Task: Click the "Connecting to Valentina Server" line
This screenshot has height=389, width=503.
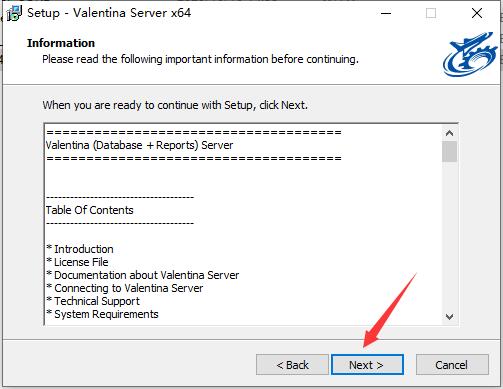Action: (x=125, y=288)
